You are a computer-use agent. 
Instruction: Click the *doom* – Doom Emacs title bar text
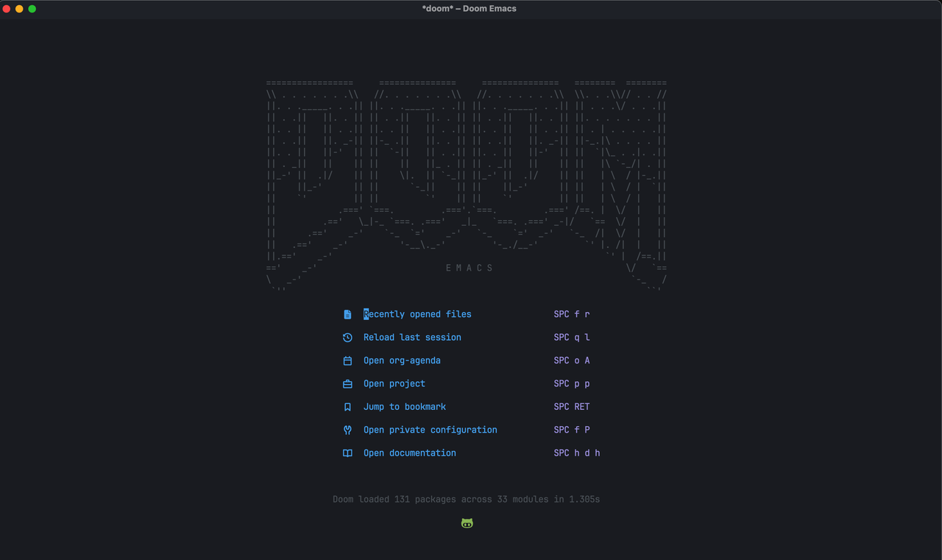(x=469, y=8)
